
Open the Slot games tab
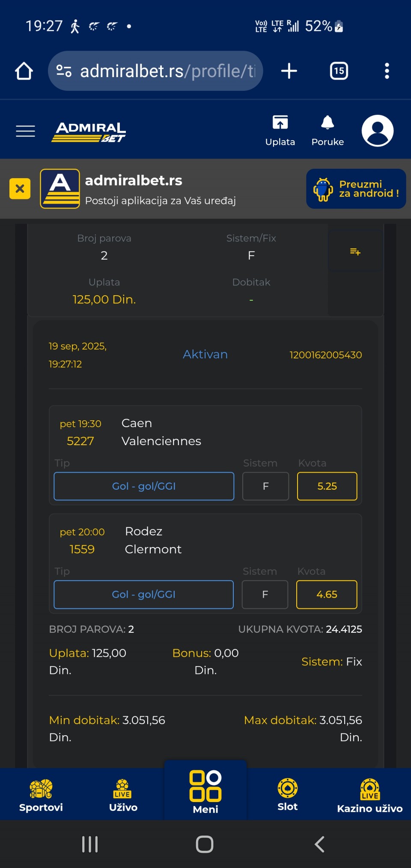[x=288, y=795]
